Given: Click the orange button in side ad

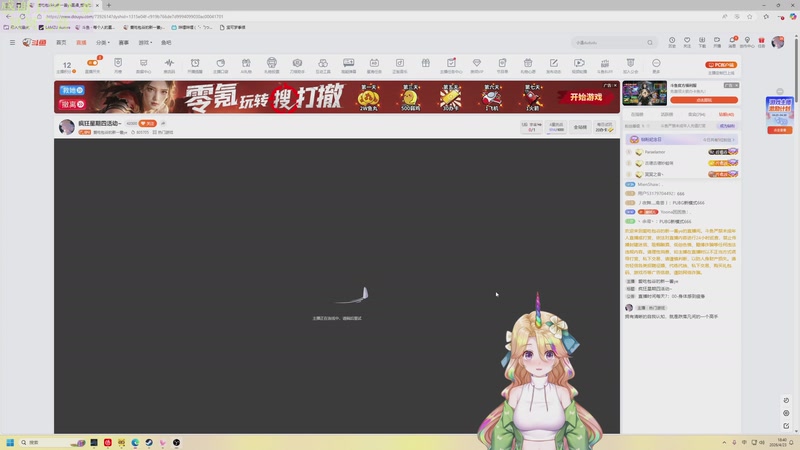Looking at the screenshot, I should [x=704, y=100].
